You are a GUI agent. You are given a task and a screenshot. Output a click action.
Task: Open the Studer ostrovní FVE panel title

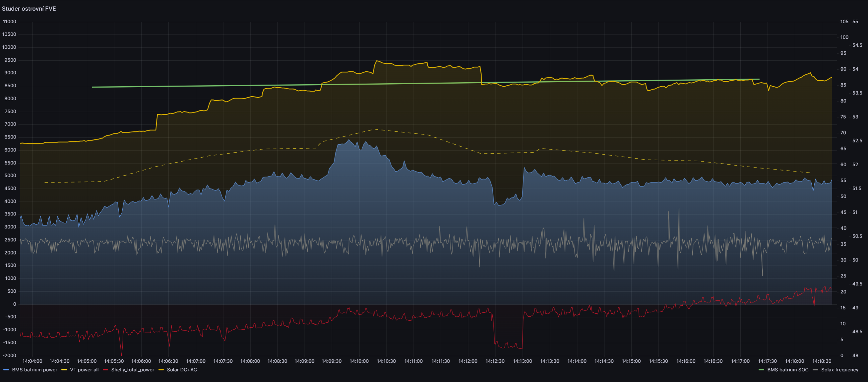click(x=29, y=8)
